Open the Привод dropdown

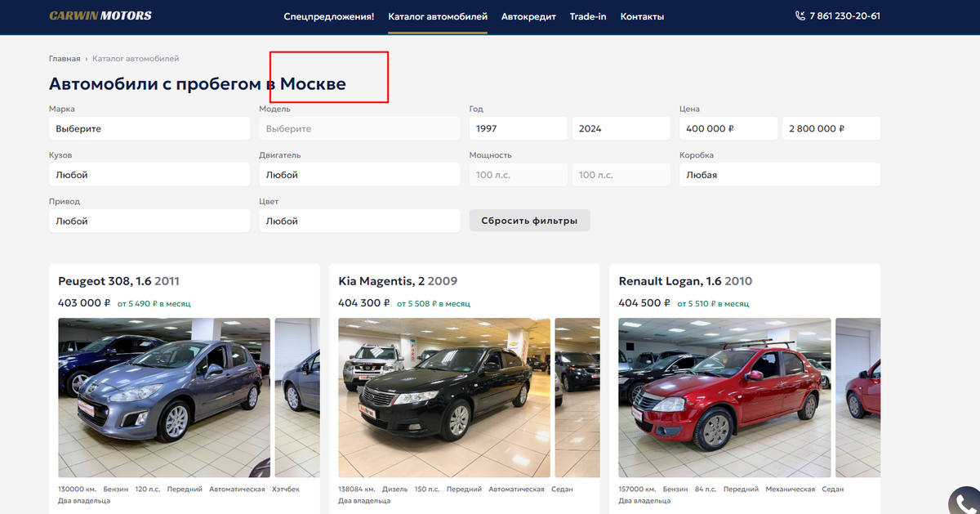tap(149, 221)
